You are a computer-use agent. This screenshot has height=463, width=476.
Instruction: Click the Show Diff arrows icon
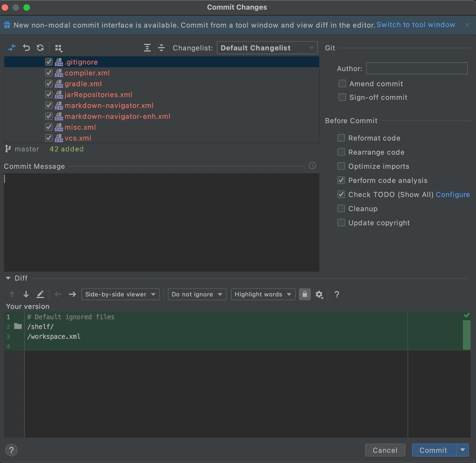(x=12, y=48)
